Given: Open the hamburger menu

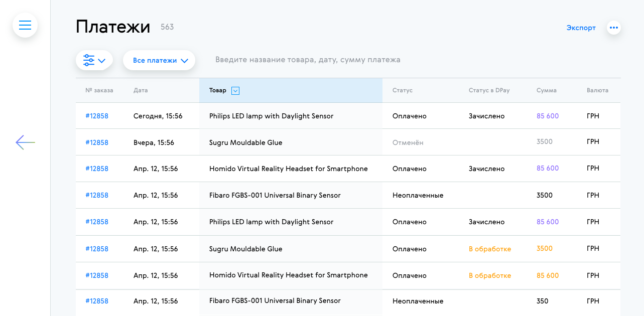Looking at the screenshot, I should click(25, 25).
